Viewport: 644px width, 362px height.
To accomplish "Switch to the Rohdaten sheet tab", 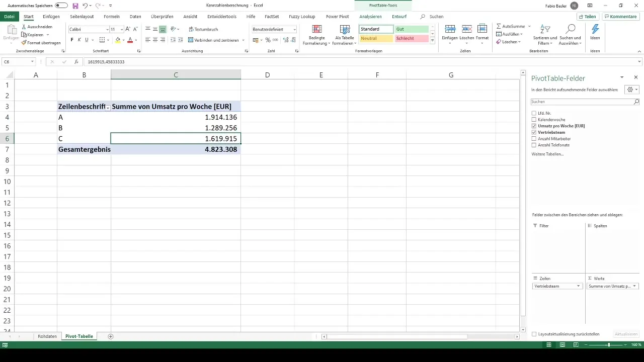I will 47,336.
